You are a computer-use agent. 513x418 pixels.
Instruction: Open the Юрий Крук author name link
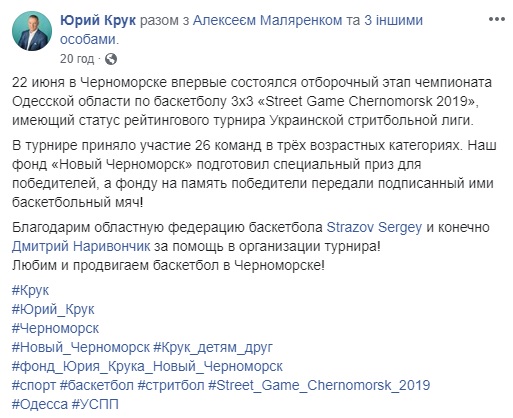(98, 20)
